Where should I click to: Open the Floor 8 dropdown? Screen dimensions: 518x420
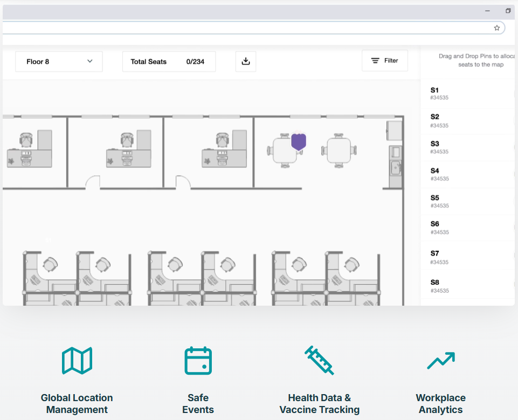(59, 61)
